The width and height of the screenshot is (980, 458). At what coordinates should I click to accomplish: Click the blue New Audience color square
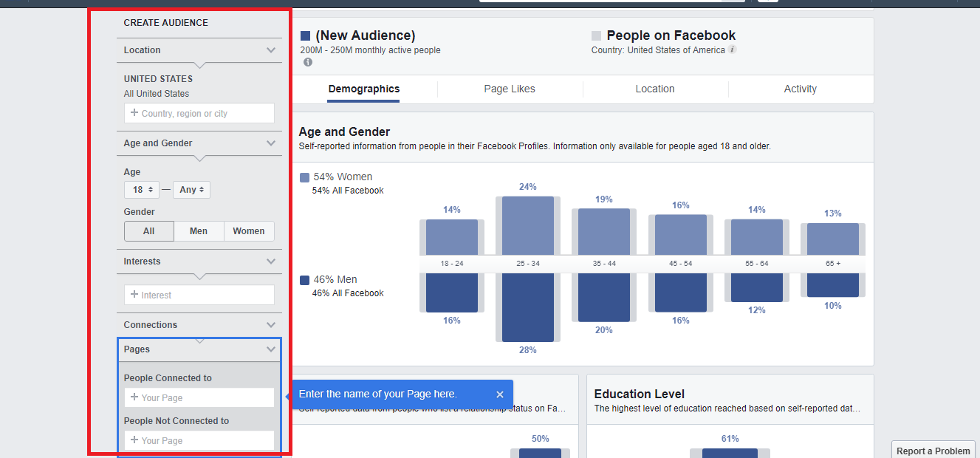click(305, 35)
